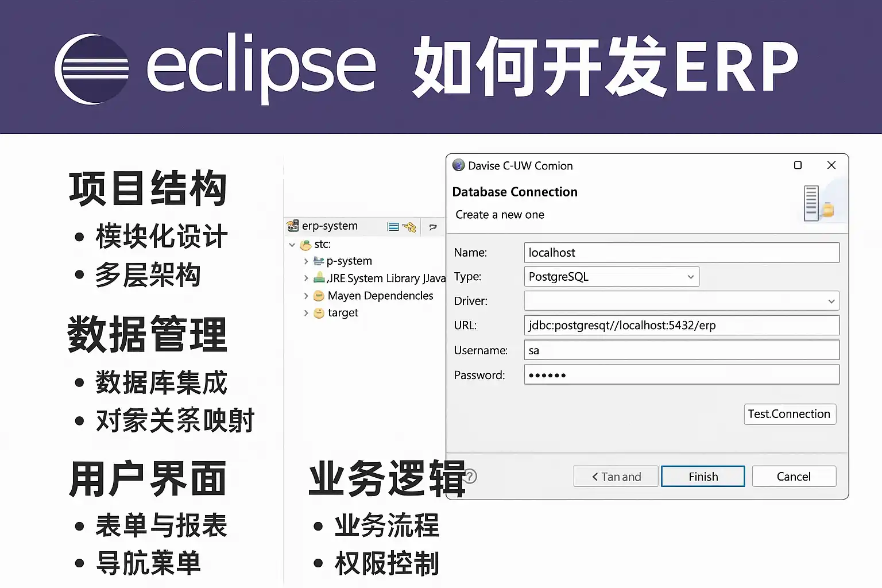Click Test.Connection button

(x=790, y=414)
